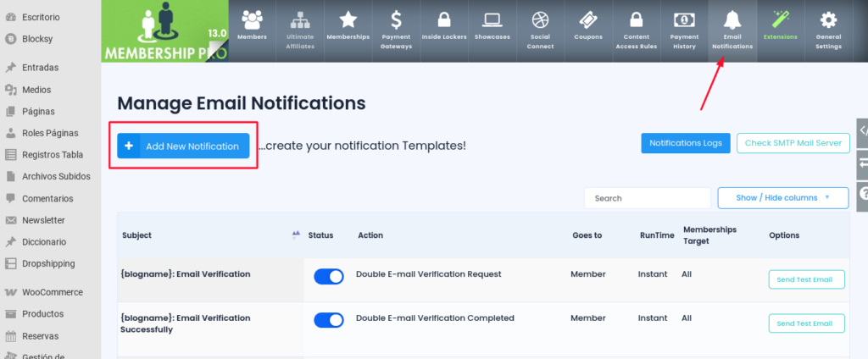Open Inside Lockers padlock icon

coord(444,20)
